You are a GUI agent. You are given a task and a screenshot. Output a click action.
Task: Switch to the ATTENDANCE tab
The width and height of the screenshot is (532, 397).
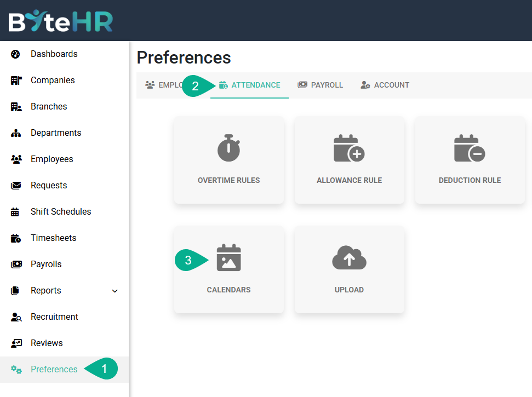pos(249,85)
